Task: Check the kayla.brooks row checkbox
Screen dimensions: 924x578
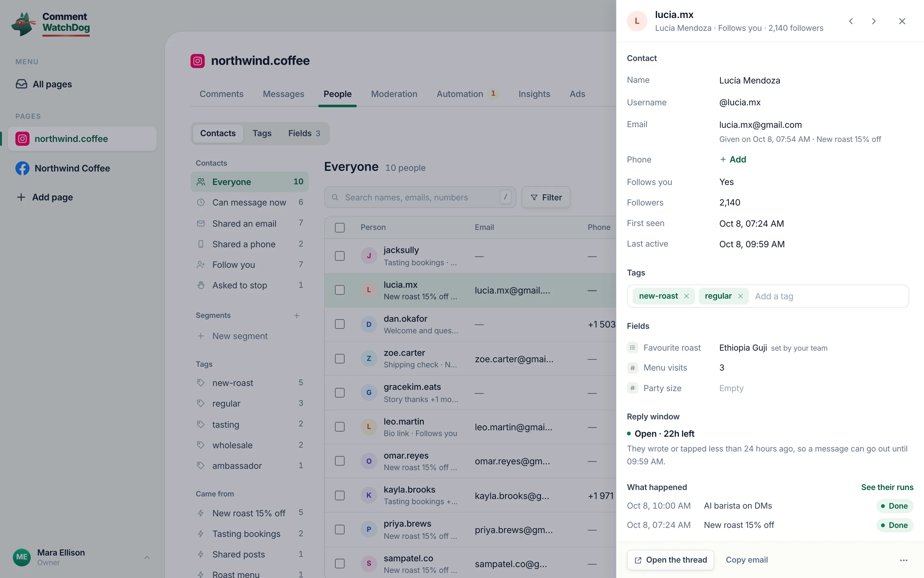Action: point(339,495)
